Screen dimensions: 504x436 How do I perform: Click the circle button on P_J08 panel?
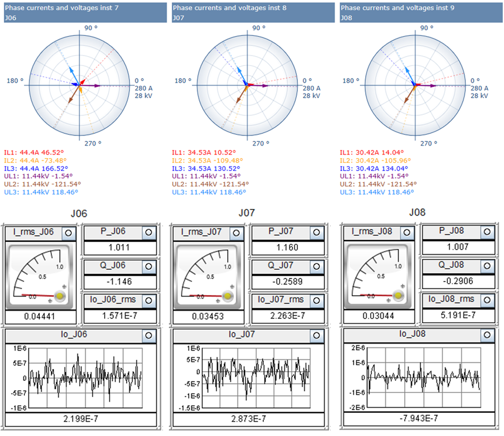coord(487,231)
